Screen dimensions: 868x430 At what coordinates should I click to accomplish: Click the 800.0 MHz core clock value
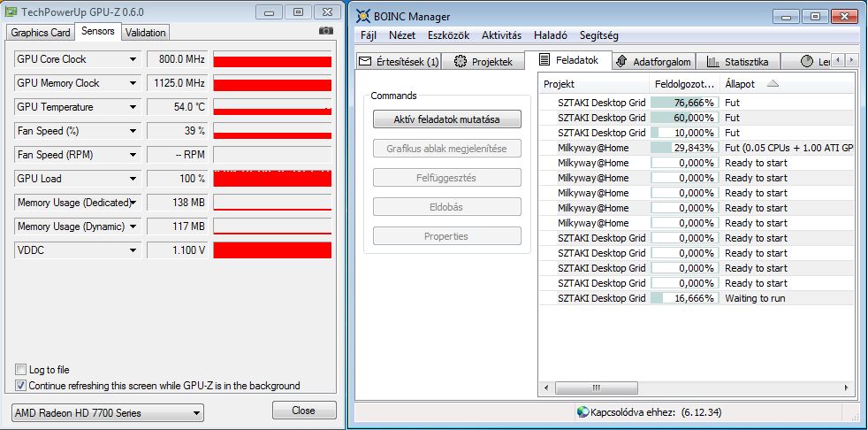[177, 59]
